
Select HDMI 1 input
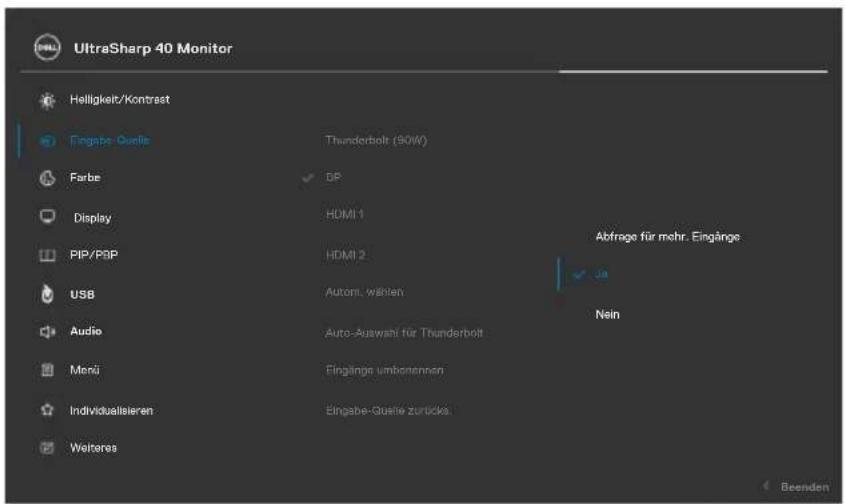click(345, 214)
